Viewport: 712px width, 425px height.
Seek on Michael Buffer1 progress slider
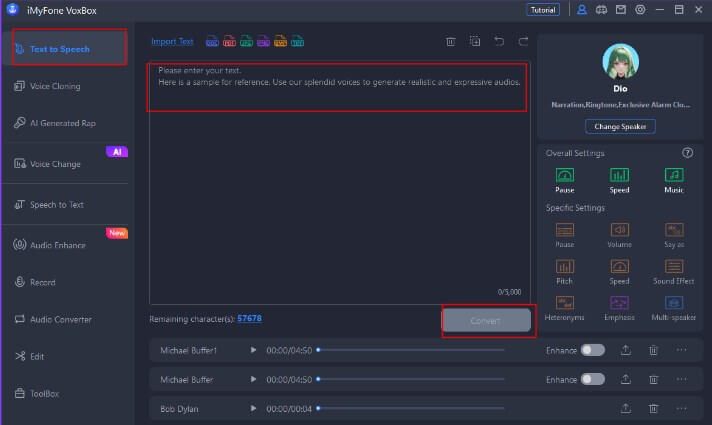click(410, 350)
